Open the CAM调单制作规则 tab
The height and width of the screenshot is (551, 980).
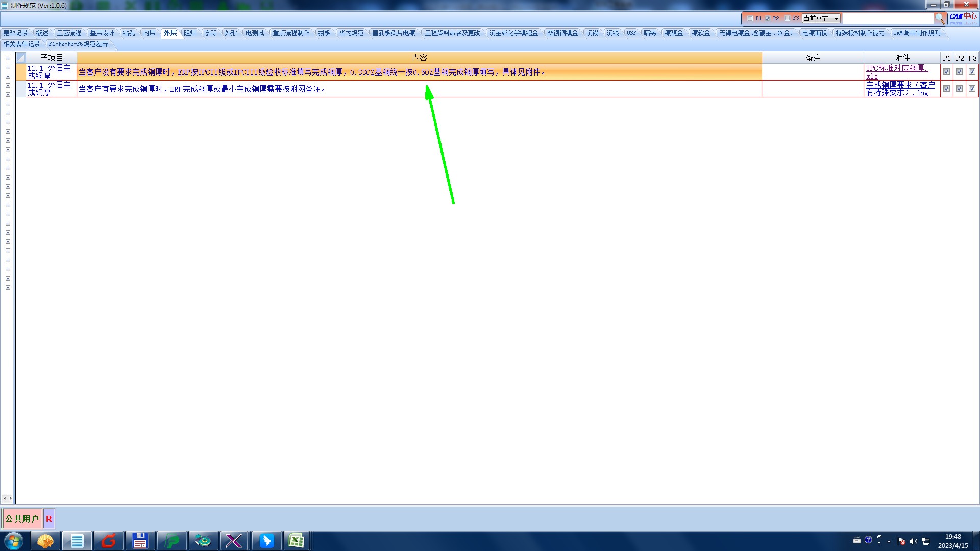(x=916, y=33)
